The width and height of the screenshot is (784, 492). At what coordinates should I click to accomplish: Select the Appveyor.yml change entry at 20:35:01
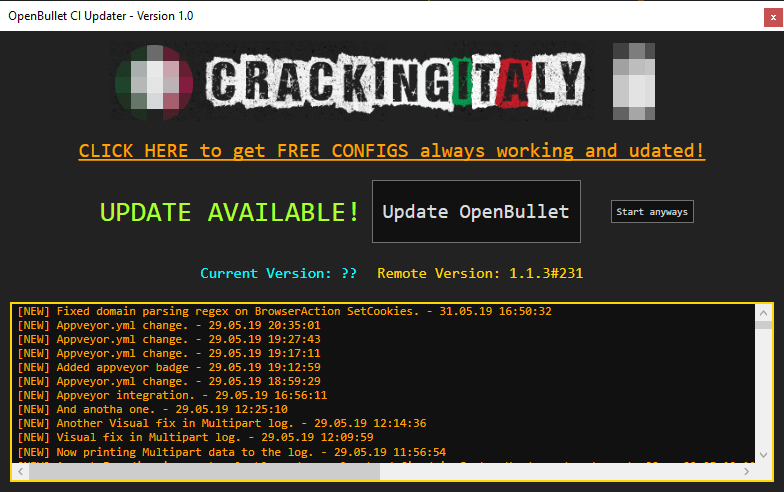click(168, 325)
